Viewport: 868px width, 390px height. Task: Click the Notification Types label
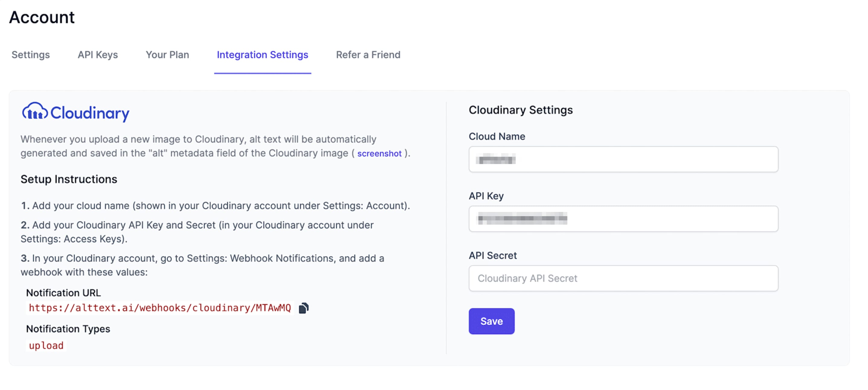pyautogui.click(x=68, y=329)
